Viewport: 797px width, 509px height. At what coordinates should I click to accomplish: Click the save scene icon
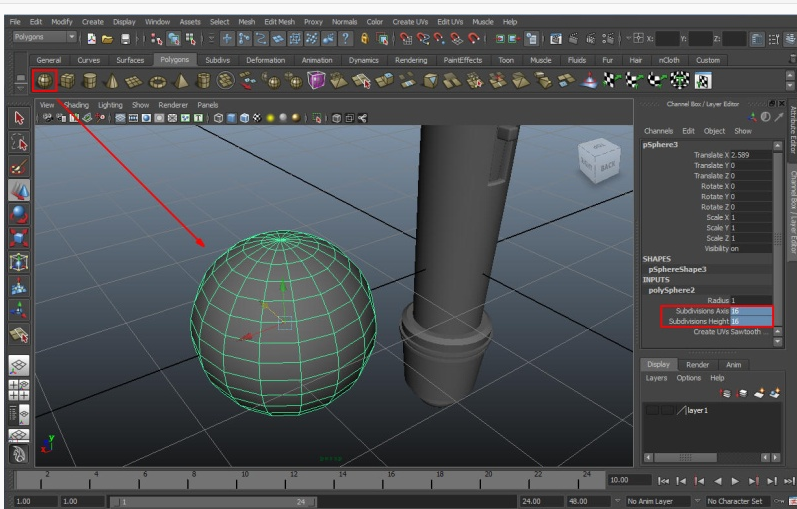click(x=125, y=39)
